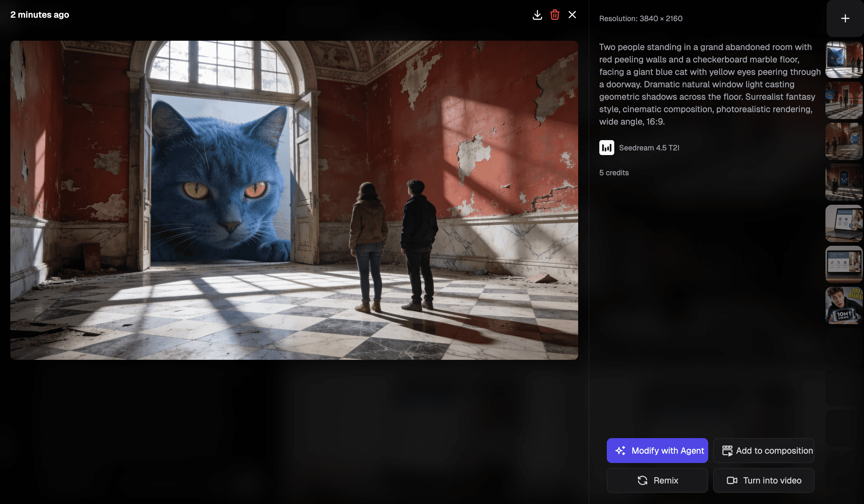Screen dimensions: 864x504
Task: Select thumbnail showing cat in right-side archway
Action: [x=843, y=141]
